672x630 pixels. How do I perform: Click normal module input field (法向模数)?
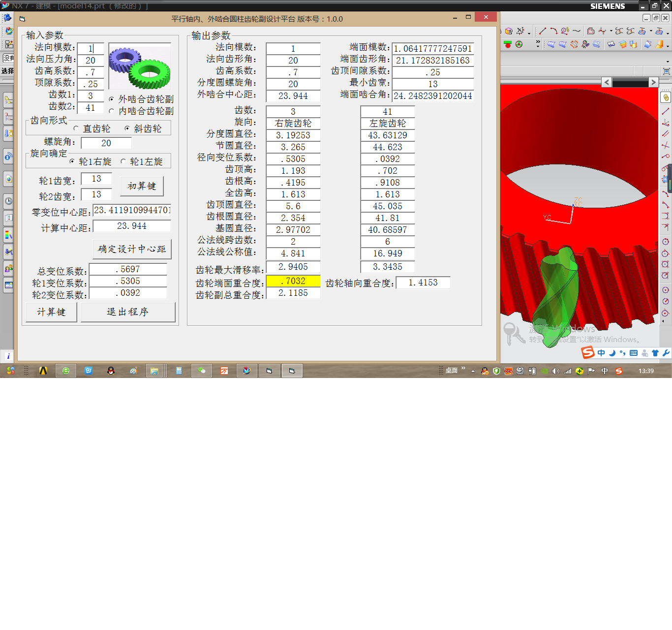pos(91,49)
